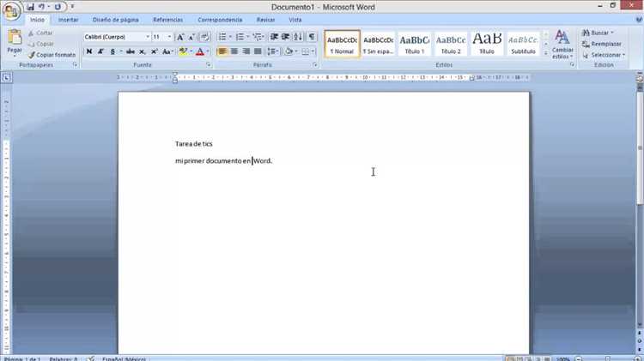The width and height of the screenshot is (644, 361).
Task: Open the Correspondencia tab
Action: tap(220, 20)
